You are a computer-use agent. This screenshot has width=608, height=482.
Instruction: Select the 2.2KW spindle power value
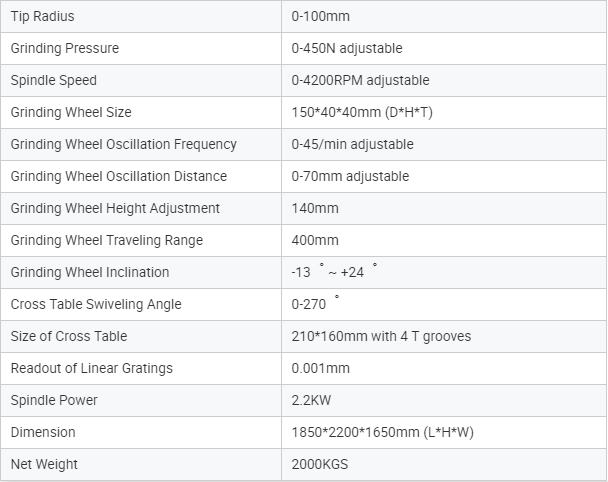click(313, 400)
